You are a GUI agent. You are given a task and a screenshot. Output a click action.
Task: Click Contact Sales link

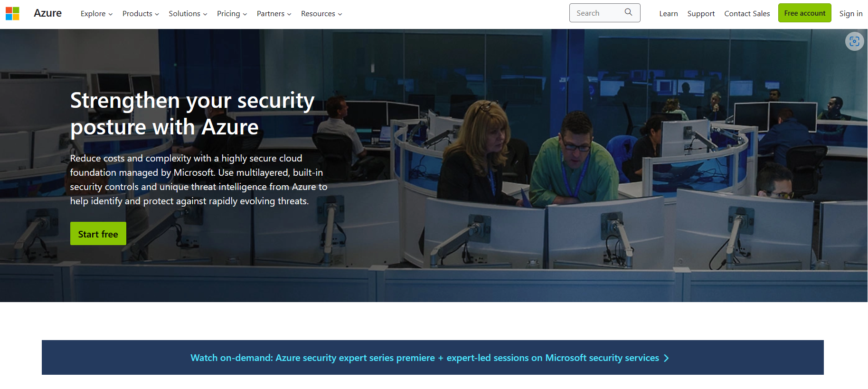point(747,14)
